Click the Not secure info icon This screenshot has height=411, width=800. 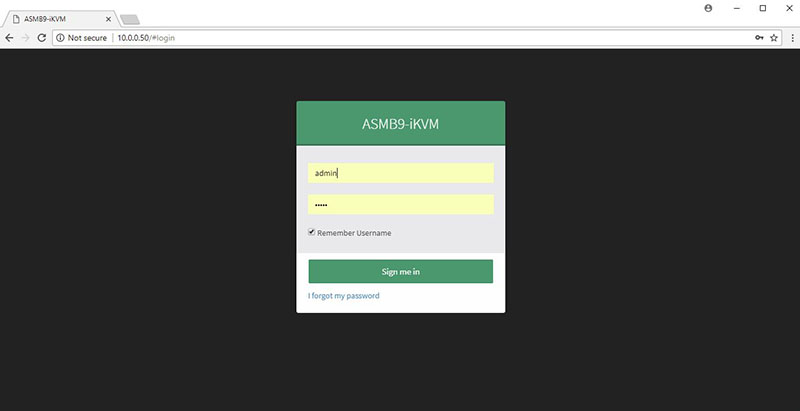pyautogui.click(x=61, y=38)
